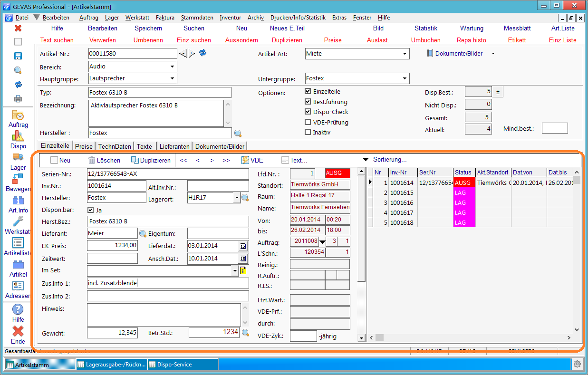Open the Dispo module in sidebar
The image size is (588, 375).
pos(18,141)
